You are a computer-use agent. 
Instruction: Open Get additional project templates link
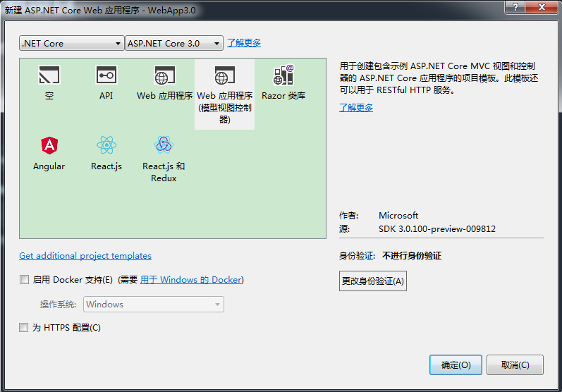pos(85,256)
